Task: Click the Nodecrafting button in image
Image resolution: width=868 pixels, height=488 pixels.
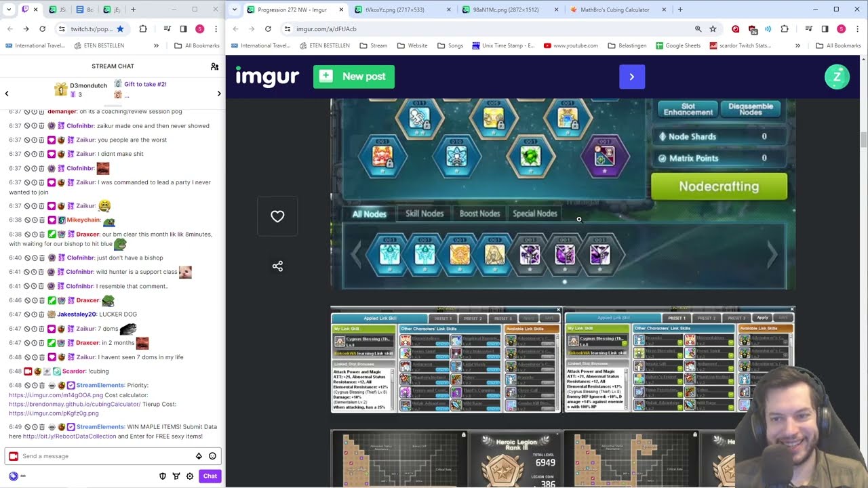Action: click(719, 186)
